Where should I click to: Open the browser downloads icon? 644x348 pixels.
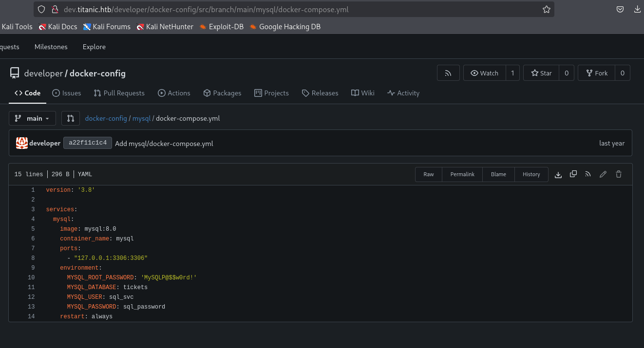click(x=637, y=9)
